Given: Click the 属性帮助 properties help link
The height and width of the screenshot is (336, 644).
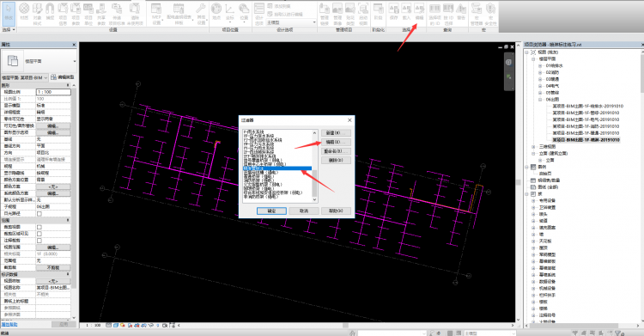Looking at the screenshot, I should pyautogui.click(x=9, y=325).
